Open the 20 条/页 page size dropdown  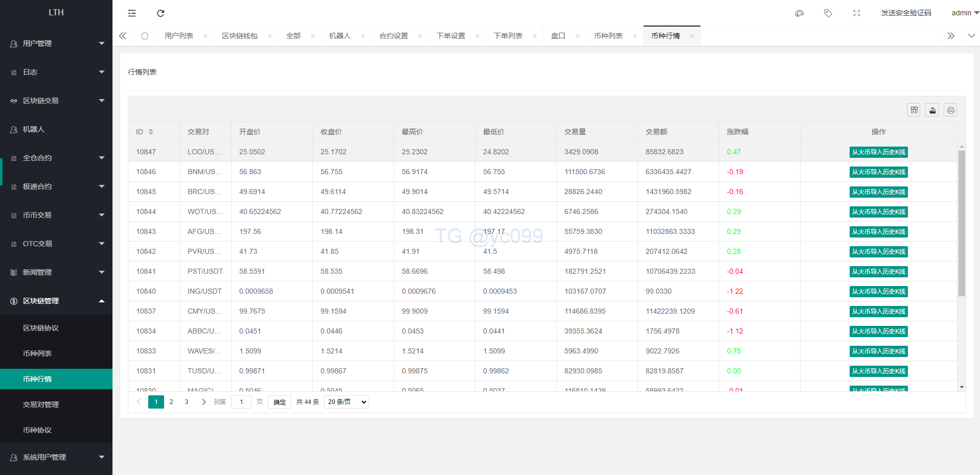tap(347, 402)
